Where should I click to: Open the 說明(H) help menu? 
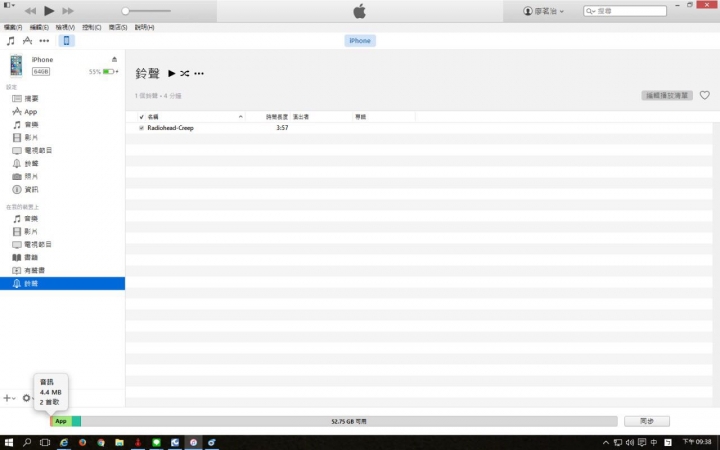144,28
